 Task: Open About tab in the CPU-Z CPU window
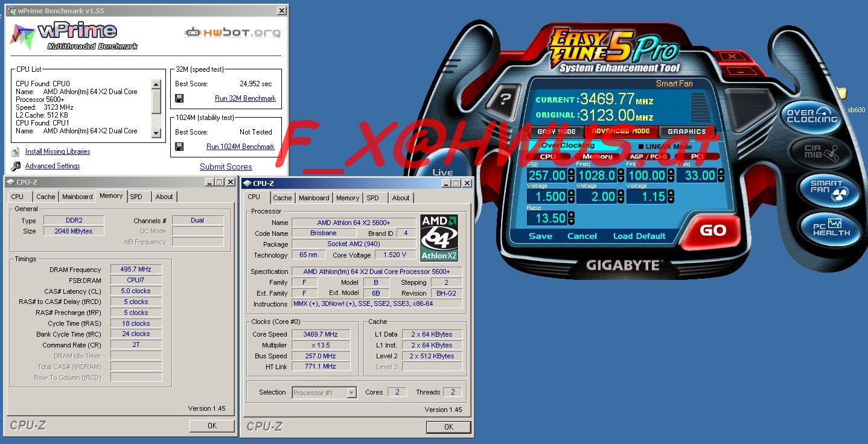[401, 198]
